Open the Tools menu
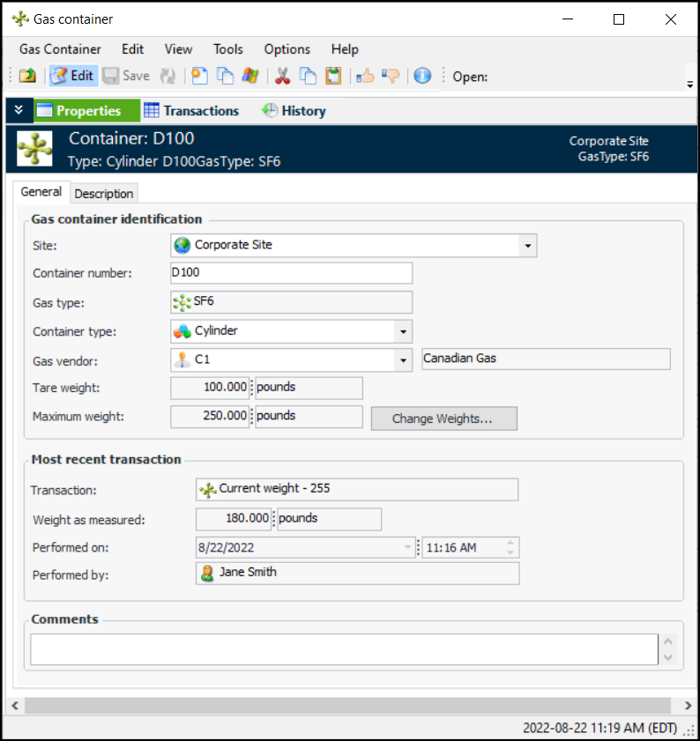Viewport: 700px width, 741px height. pos(228,49)
